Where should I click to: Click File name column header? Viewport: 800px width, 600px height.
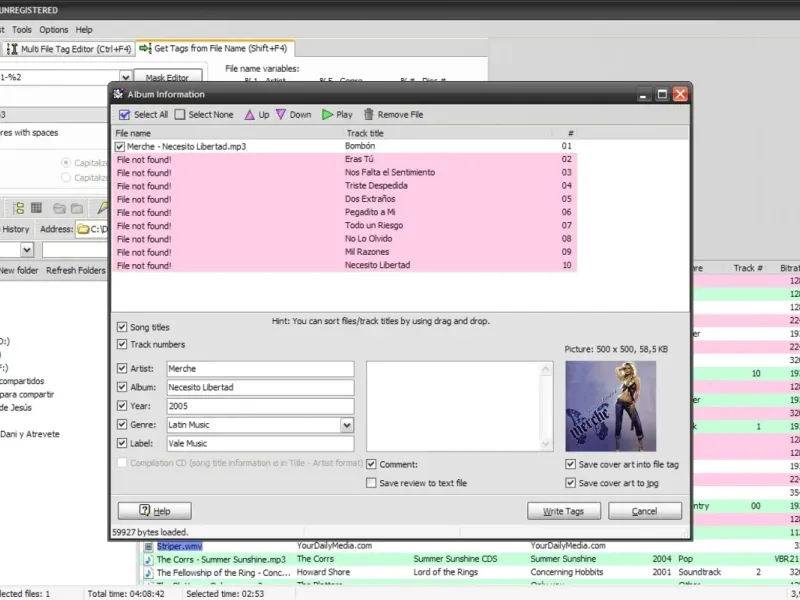tap(228, 133)
